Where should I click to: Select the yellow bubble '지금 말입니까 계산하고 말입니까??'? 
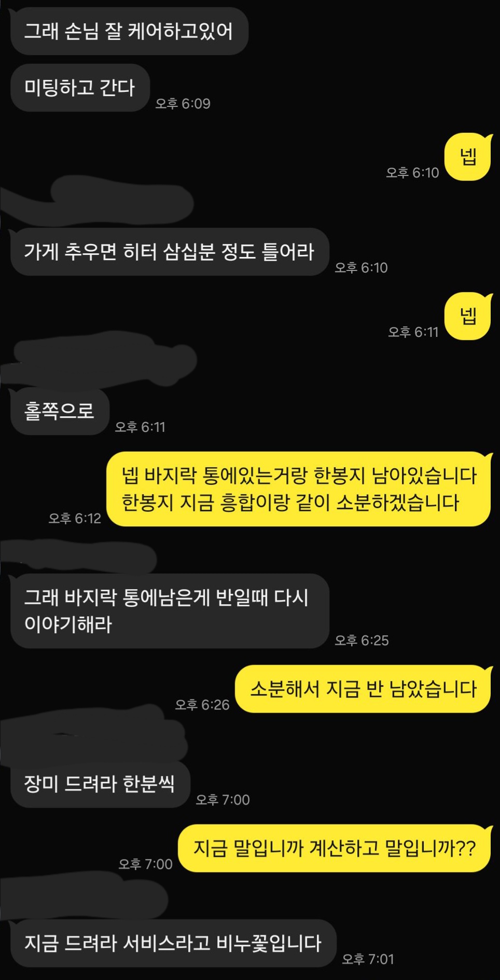[x=335, y=848]
